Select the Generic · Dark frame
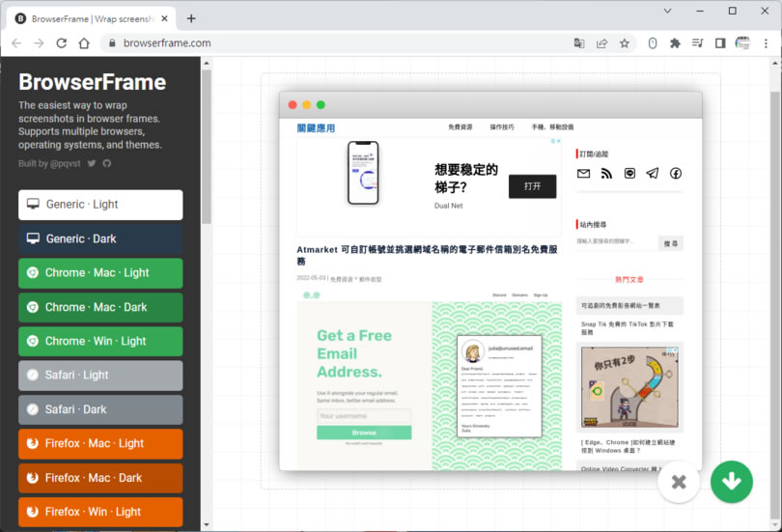Viewport: 782px width, 532px height. click(x=100, y=238)
